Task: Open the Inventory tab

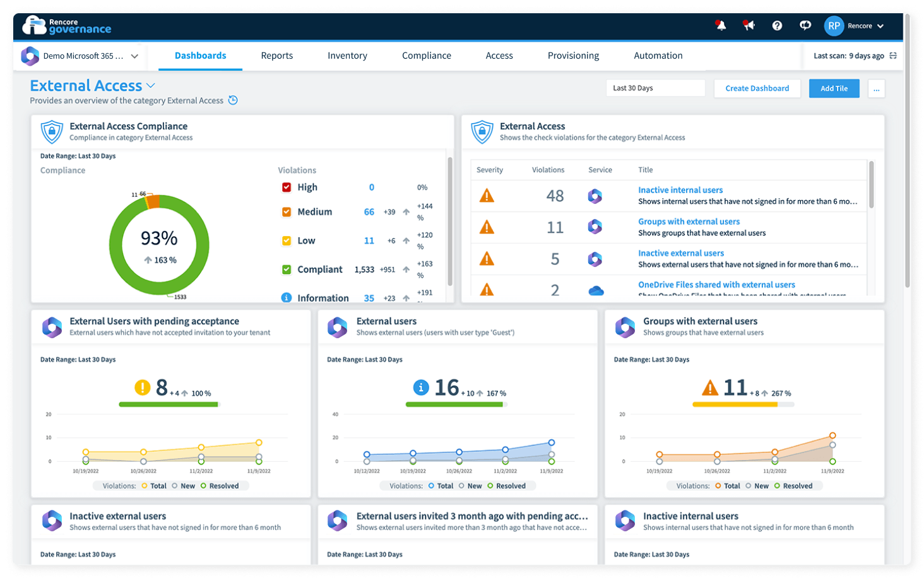Action: [347, 56]
